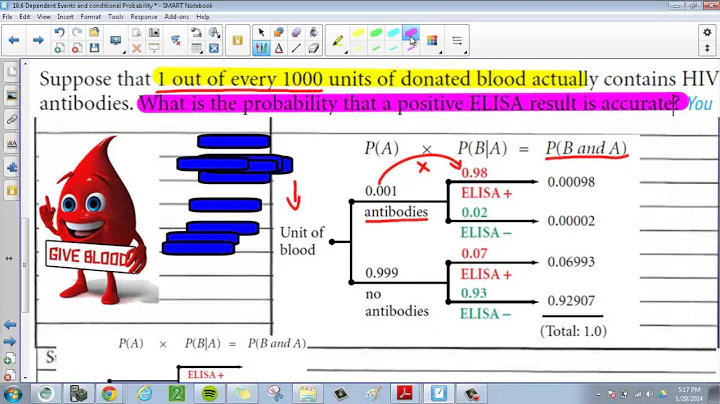The height and width of the screenshot is (404, 720).
Task: Insert a table with the grid icon
Action: click(197, 48)
